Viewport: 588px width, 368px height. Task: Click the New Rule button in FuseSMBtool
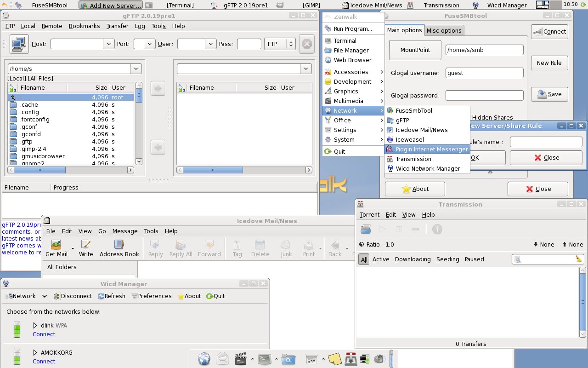[549, 63]
